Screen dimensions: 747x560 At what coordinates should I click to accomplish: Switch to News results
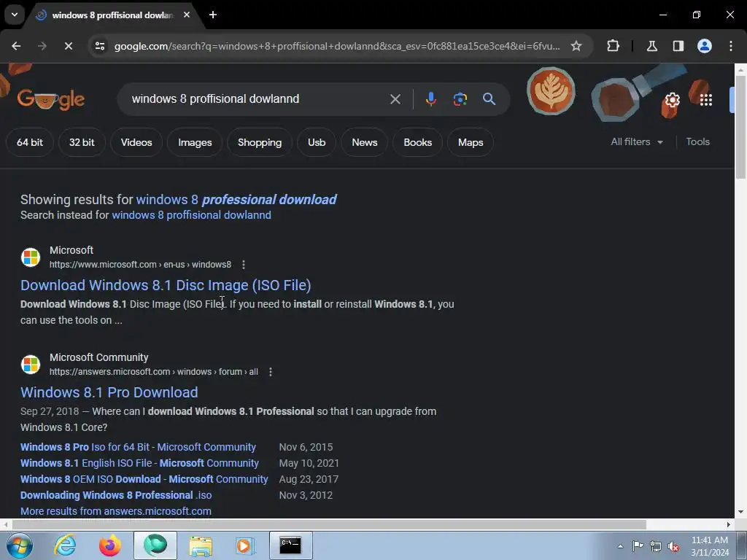(365, 142)
